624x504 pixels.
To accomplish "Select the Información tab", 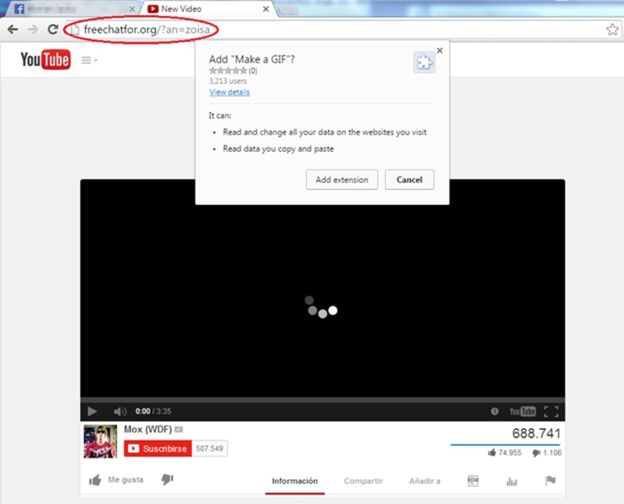I will pos(294,481).
